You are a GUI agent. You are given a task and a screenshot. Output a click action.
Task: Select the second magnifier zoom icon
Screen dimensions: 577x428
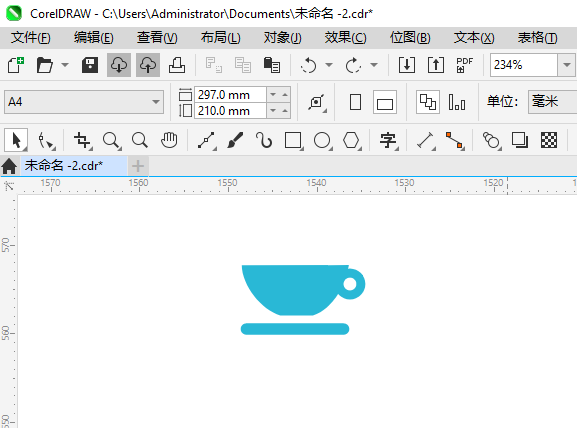click(140, 141)
